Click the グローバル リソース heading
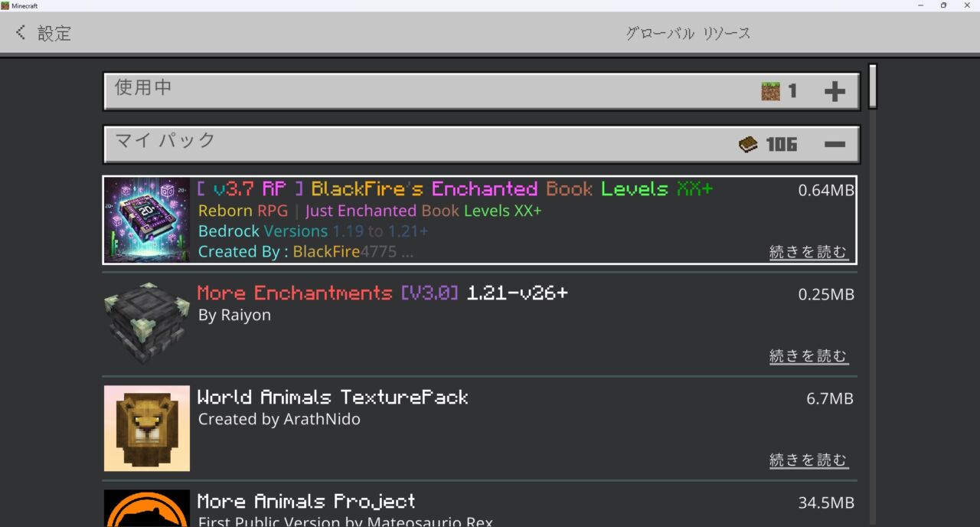The image size is (980, 527). (688, 34)
